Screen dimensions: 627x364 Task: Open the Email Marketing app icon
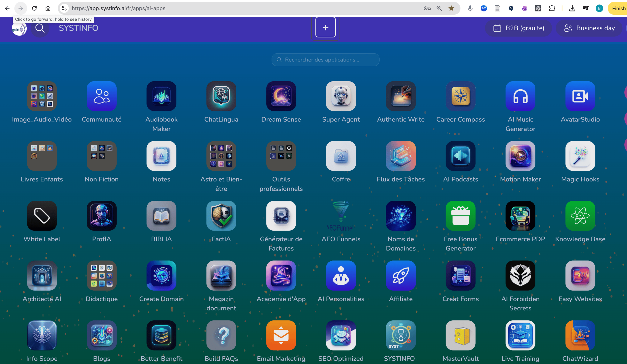(281, 335)
